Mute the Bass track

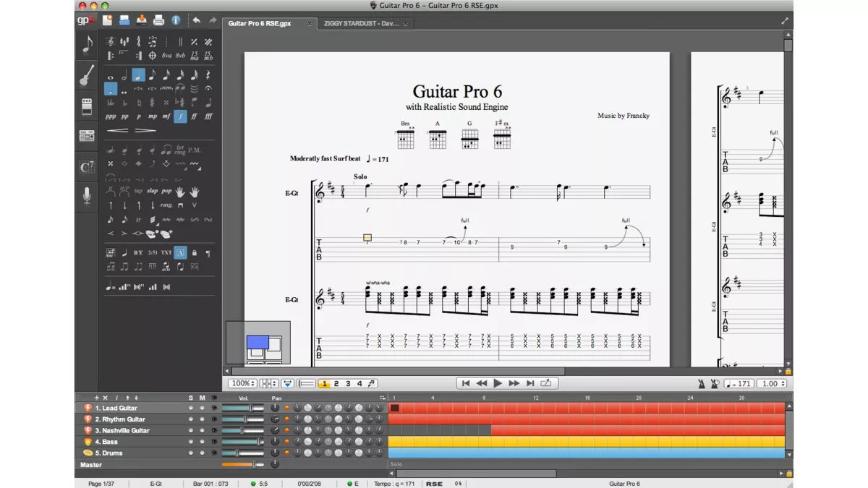[202, 442]
